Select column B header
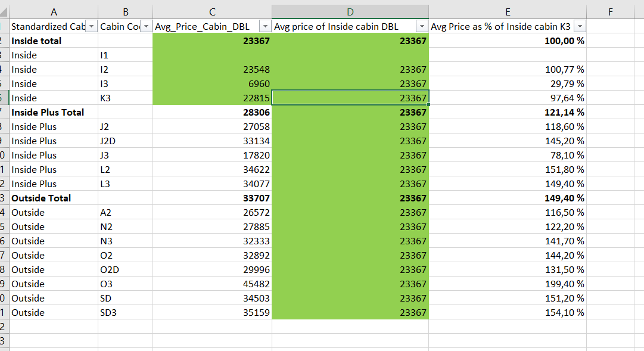The image size is (644, 351). [126, 12]
